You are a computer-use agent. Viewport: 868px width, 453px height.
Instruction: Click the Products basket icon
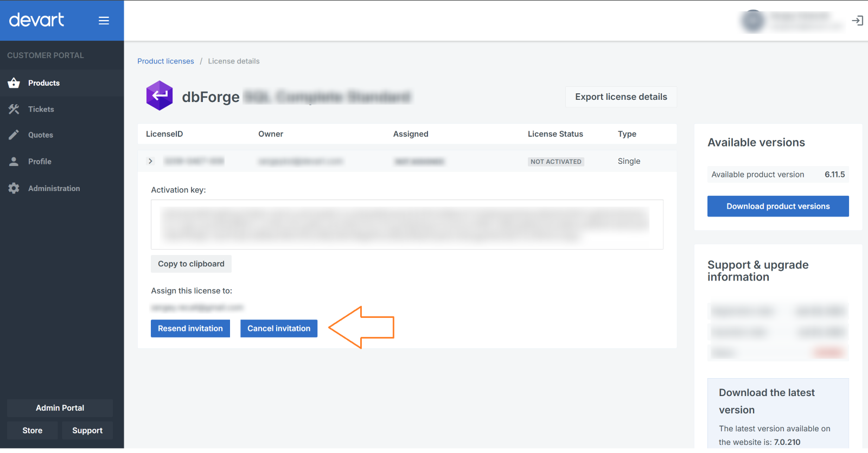(x=14, y=83)
